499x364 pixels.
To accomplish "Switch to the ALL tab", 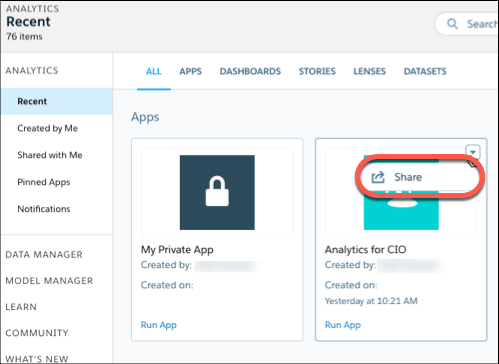I will click(154, 71).
